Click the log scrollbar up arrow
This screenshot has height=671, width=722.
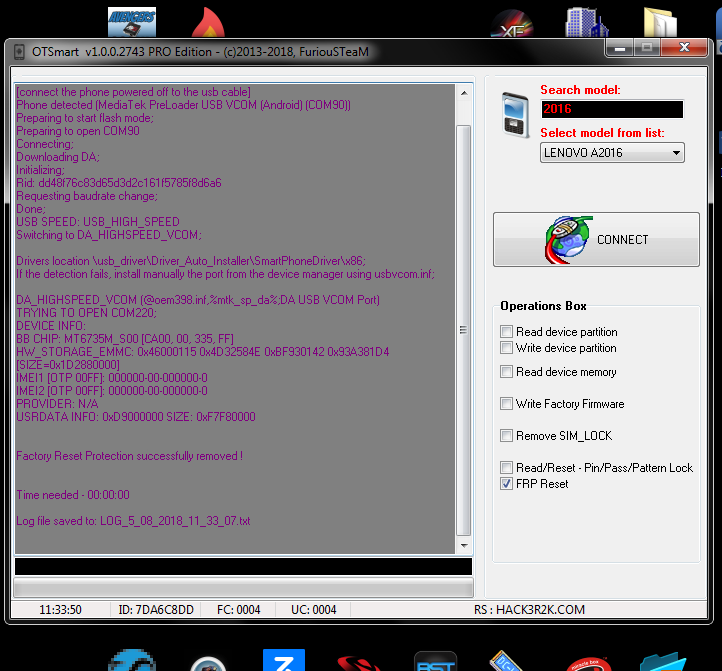(x=464, y=93)
